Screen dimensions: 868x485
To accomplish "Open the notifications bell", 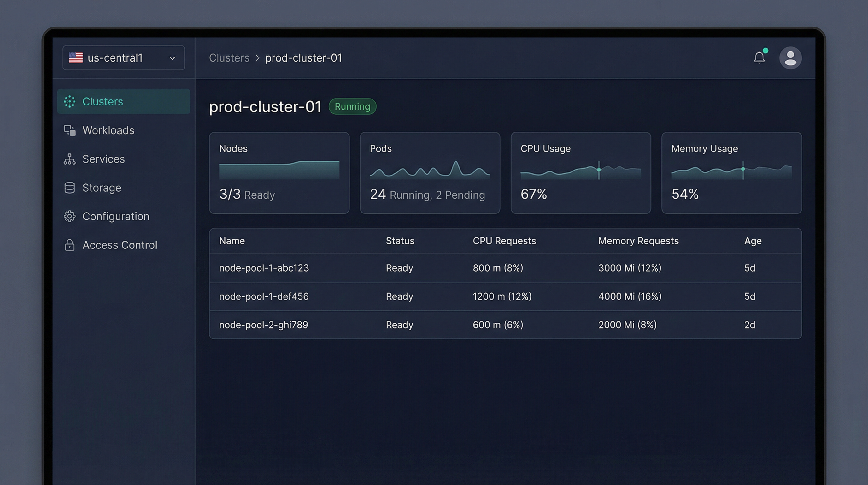I will (x=759, y=58).
